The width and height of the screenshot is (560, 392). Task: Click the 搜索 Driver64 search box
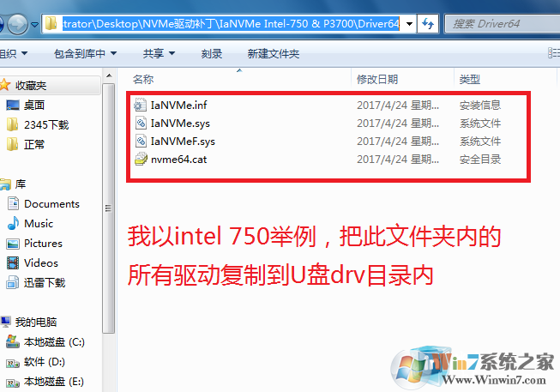click(503, 24)
